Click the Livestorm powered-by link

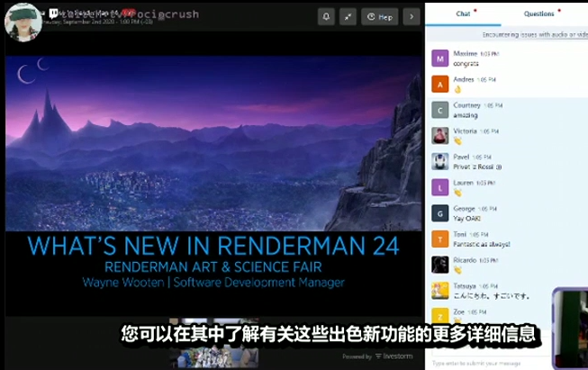(377, 356)
